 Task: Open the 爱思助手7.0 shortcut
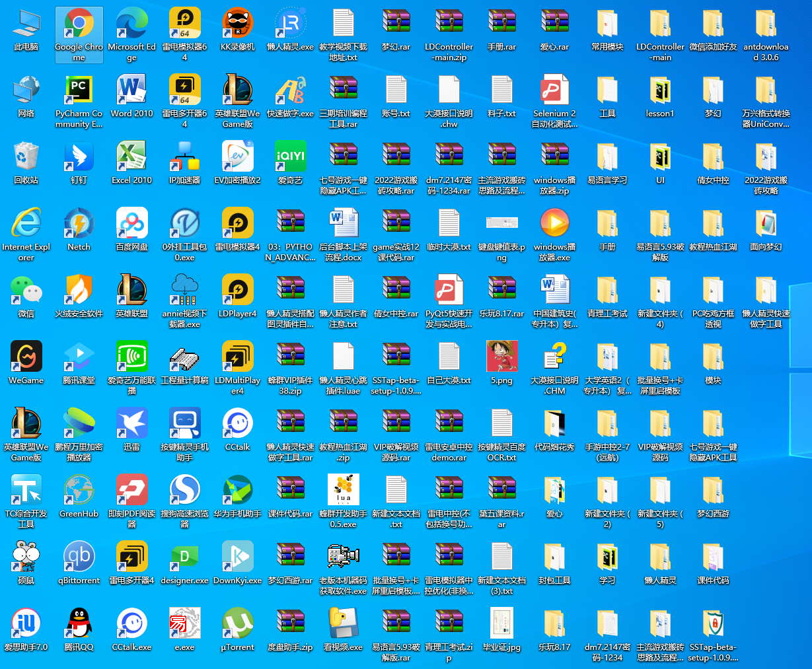tap(26, 631)
